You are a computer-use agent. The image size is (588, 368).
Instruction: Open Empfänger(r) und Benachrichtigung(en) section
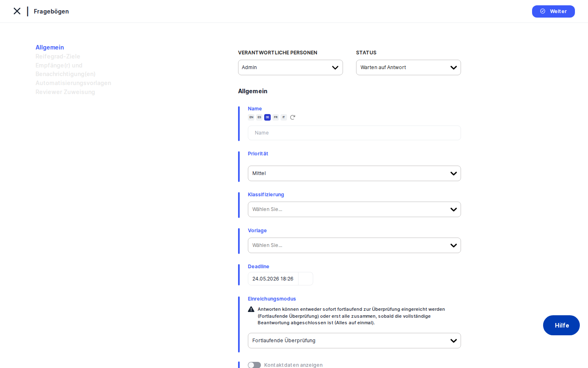click(65, 70)
